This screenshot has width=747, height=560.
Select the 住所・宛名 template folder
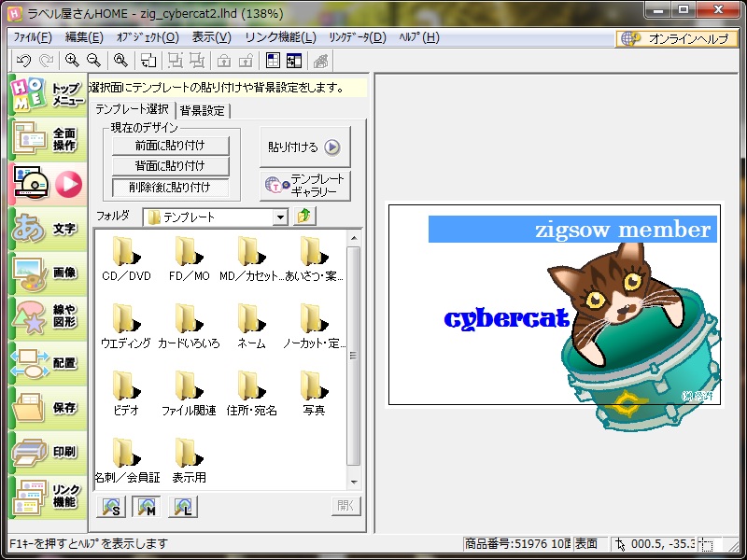251,394
